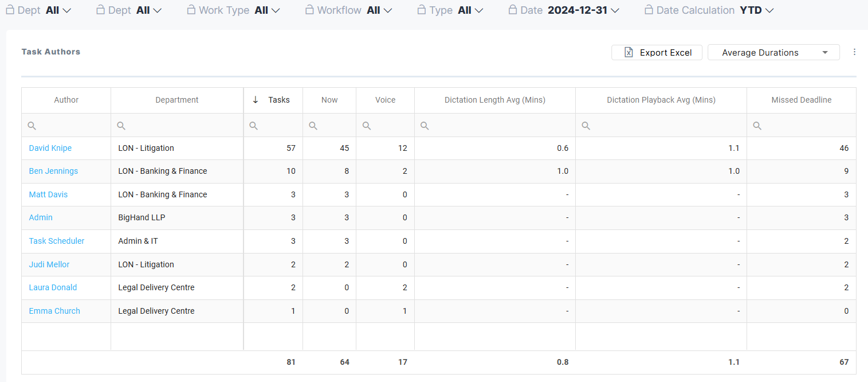Click the Dictation Length Avg search field
This screenshot has height=382, width=868.
(x=498, y=126)
